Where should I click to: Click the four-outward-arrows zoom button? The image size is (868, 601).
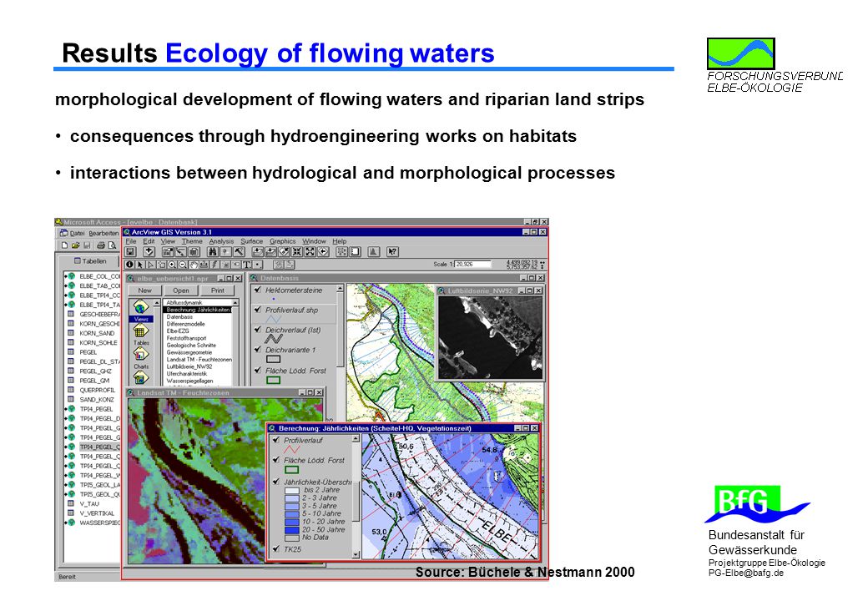(310, 252)
